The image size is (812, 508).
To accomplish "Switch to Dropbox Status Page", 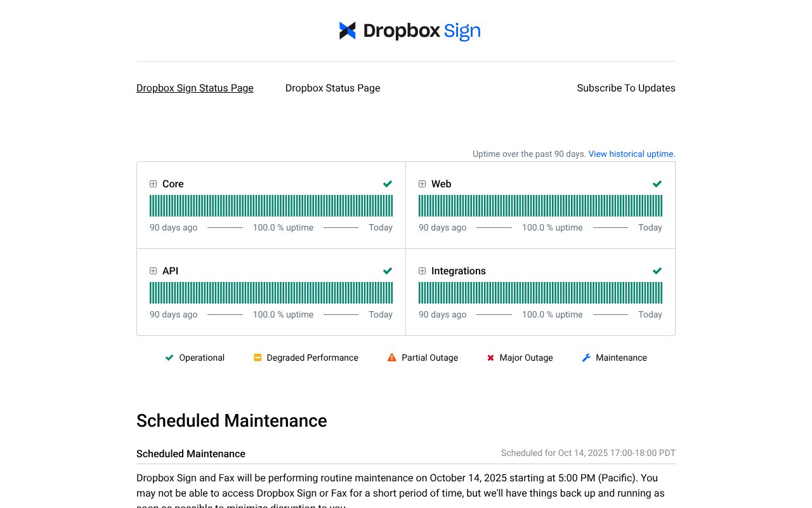I will pos(332,88).
